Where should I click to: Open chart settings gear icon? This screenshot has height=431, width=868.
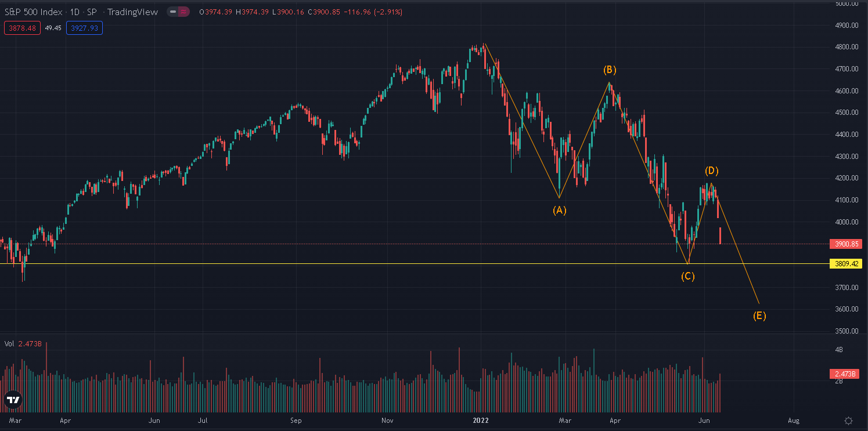click(848, 421)
